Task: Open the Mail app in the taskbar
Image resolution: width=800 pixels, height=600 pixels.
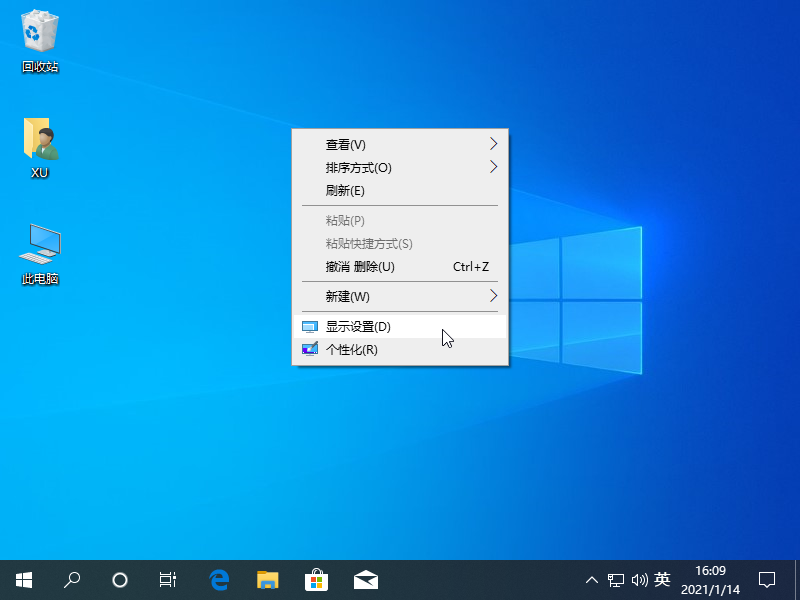Action: pyautogui.click(x=365, y=579)
